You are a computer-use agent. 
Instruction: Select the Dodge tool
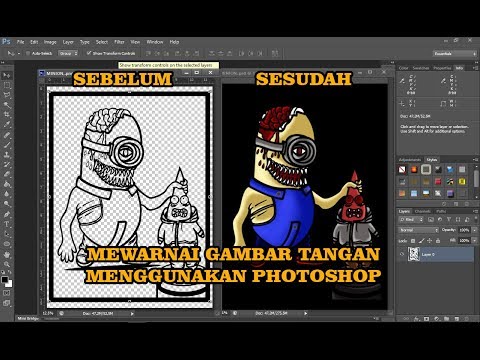(6, 204)
